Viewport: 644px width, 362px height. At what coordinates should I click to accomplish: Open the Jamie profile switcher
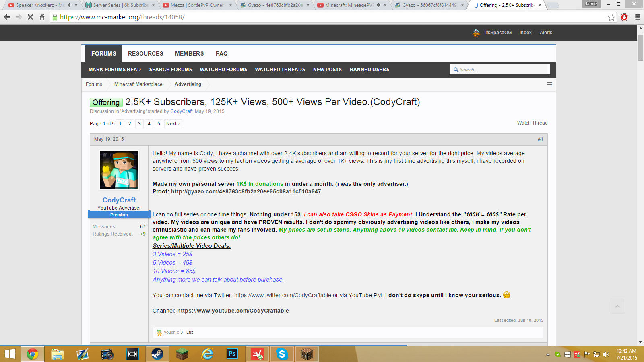point(591,4)
